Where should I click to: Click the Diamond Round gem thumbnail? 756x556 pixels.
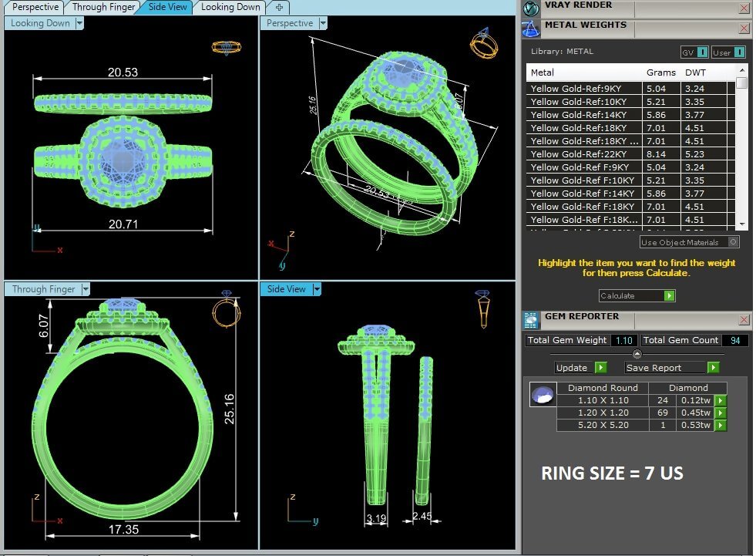[543, 395]
